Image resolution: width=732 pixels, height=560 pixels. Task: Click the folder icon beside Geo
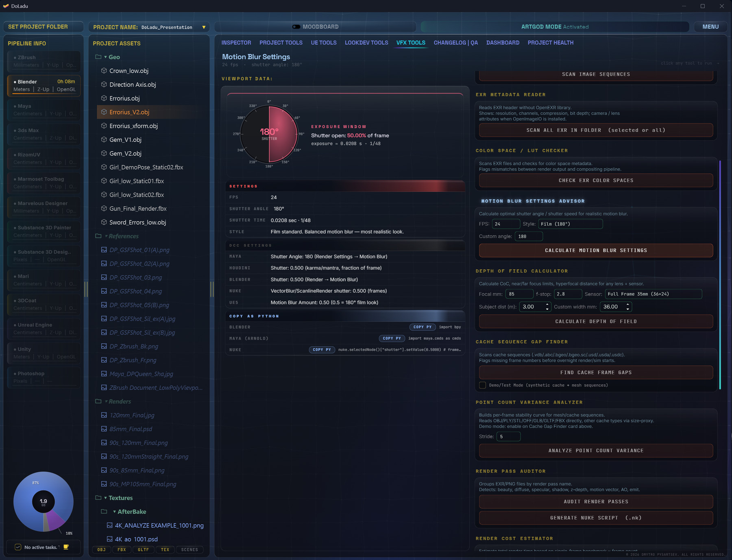pos(98,57)
